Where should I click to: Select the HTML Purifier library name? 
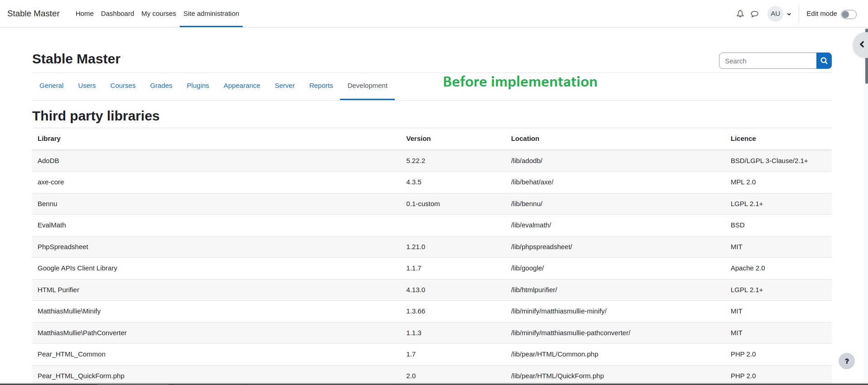58,290
